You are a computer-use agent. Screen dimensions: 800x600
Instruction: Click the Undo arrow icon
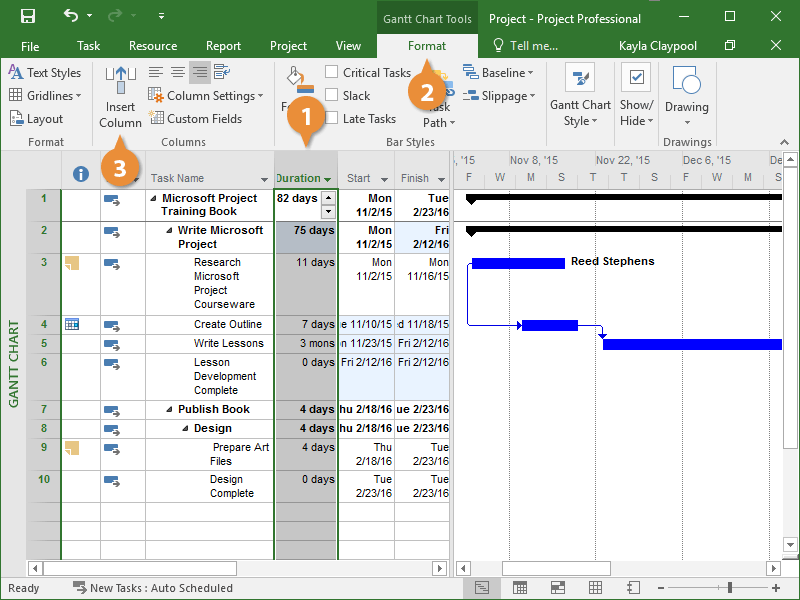coord(70,17)
